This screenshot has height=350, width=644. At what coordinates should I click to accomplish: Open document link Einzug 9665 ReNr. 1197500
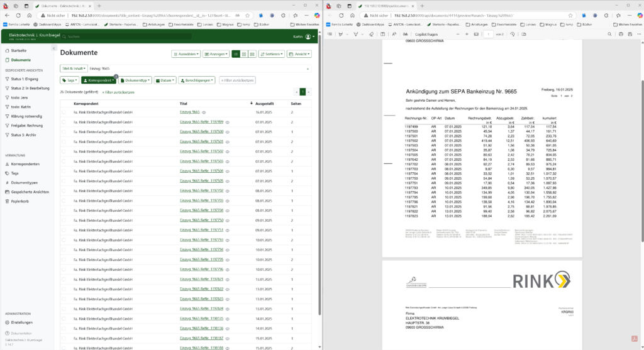202,131
